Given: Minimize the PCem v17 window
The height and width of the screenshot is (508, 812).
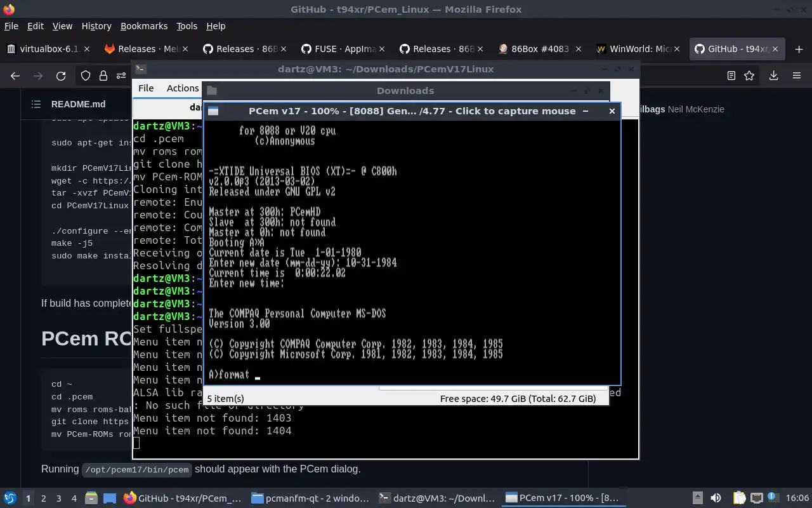Looking at the screenshot, I should 585,111.
